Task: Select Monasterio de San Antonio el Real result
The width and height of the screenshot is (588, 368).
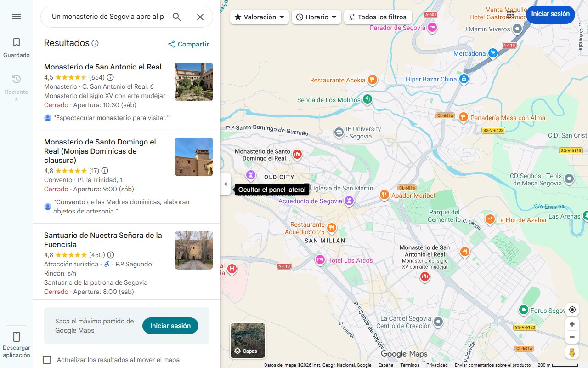Action: pos(102,67)
